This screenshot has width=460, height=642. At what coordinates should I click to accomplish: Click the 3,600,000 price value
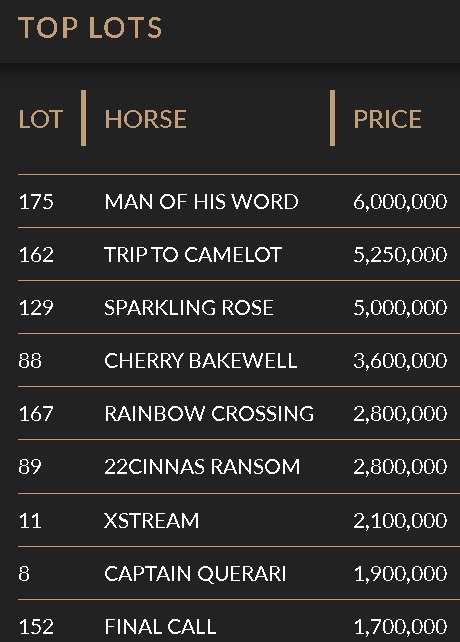pos(400,361)
